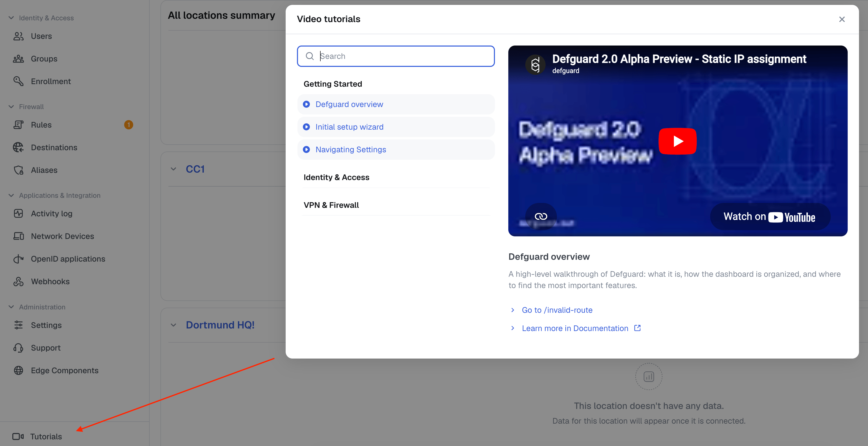Collapse the Identity & Access section
868x446 pixels.
coord(11,17)
